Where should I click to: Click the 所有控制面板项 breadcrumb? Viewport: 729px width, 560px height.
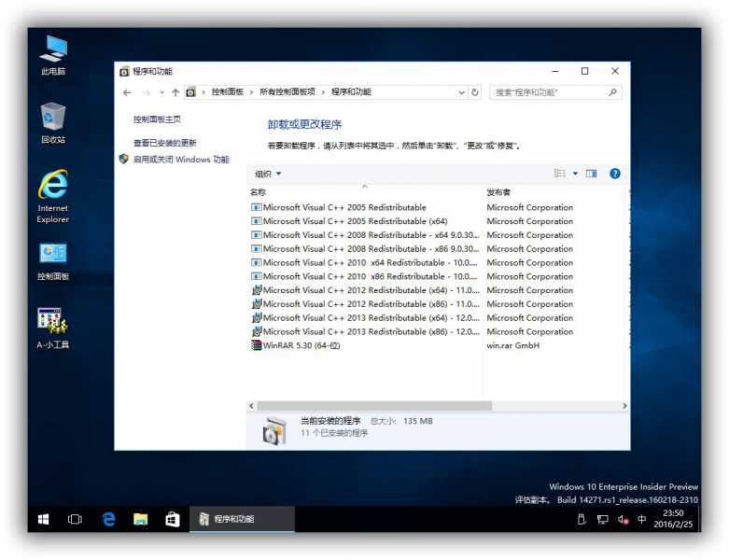[x=287, y=92]
